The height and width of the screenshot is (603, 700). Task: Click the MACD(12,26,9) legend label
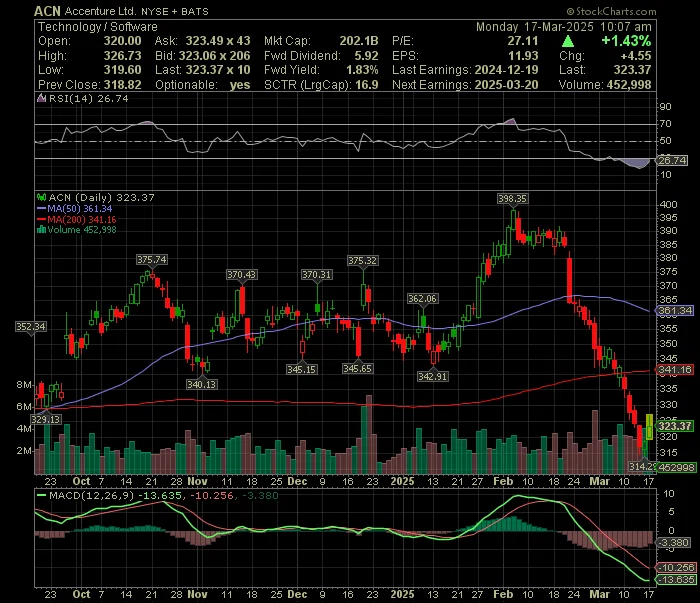(93, 495)
